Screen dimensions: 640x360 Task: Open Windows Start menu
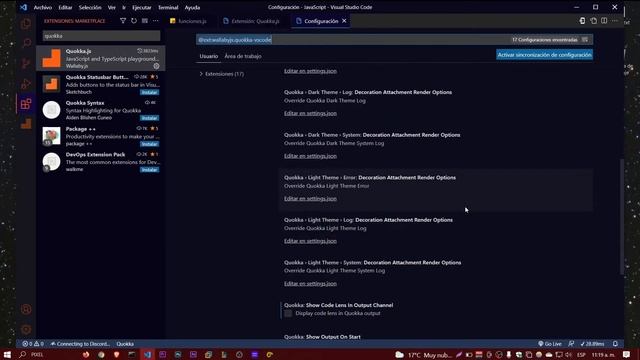(x=7, y=355)
